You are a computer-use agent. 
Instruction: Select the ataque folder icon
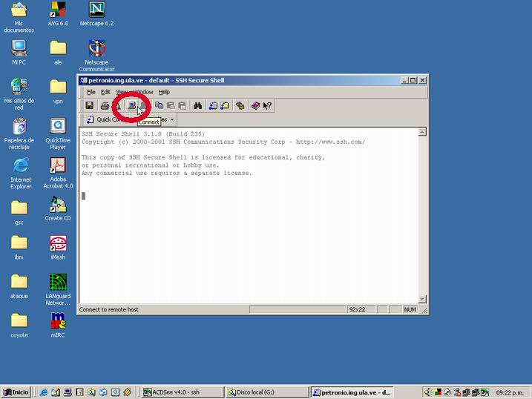(x=19, y=287)
